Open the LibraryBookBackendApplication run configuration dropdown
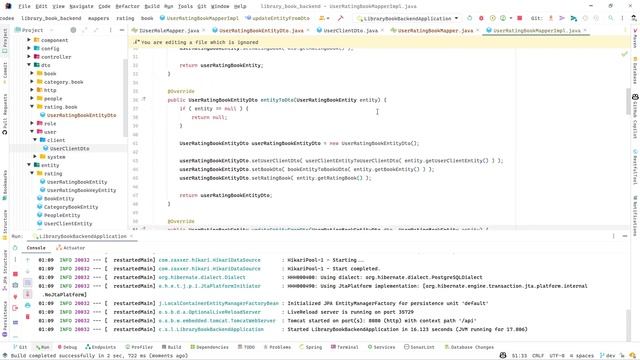 (407, 18)
